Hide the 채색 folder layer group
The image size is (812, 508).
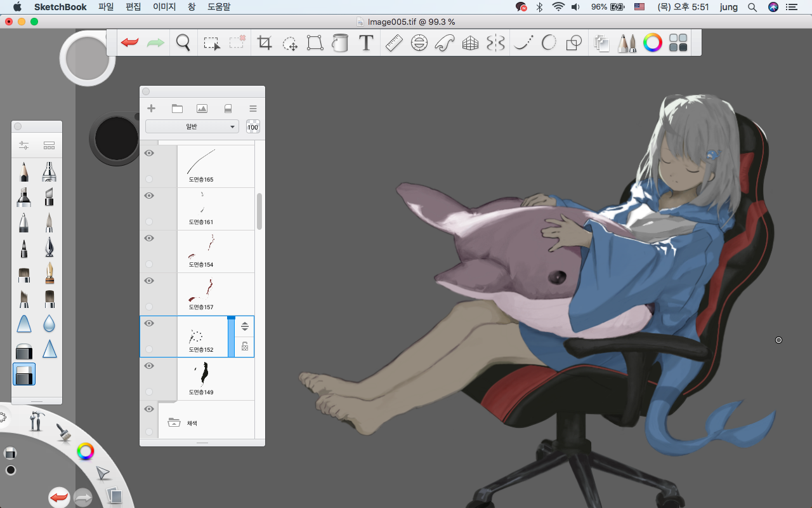tap(149, 410)
